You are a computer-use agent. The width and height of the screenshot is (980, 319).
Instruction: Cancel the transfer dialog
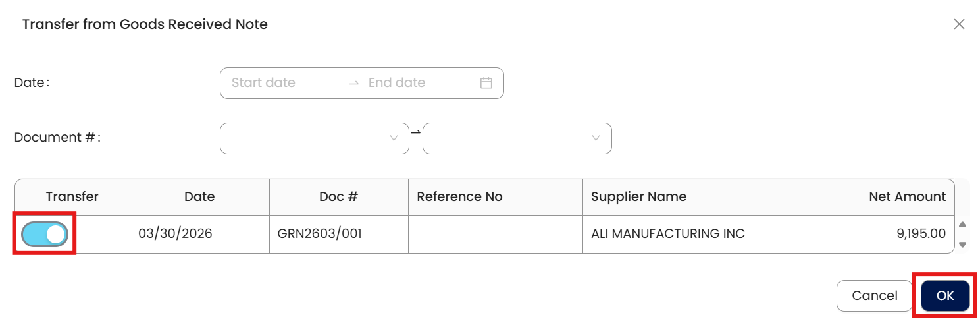(x=875, y=296)
